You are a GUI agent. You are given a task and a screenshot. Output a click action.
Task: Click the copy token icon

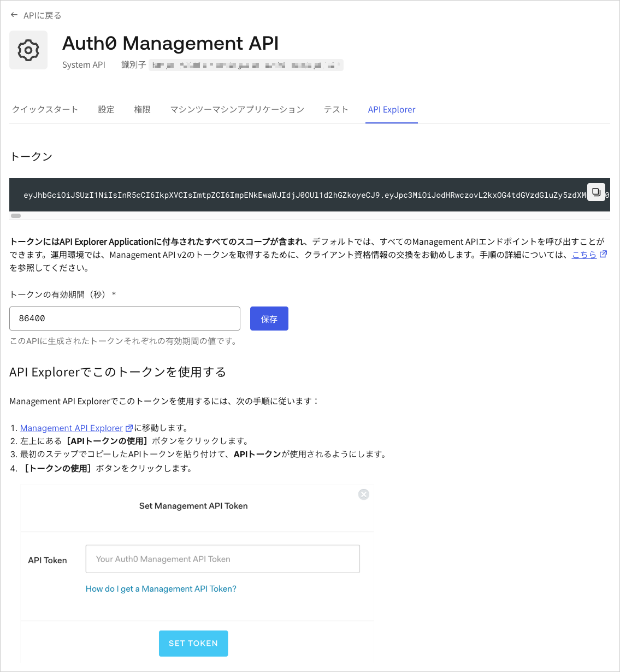[x=596, y=192]
